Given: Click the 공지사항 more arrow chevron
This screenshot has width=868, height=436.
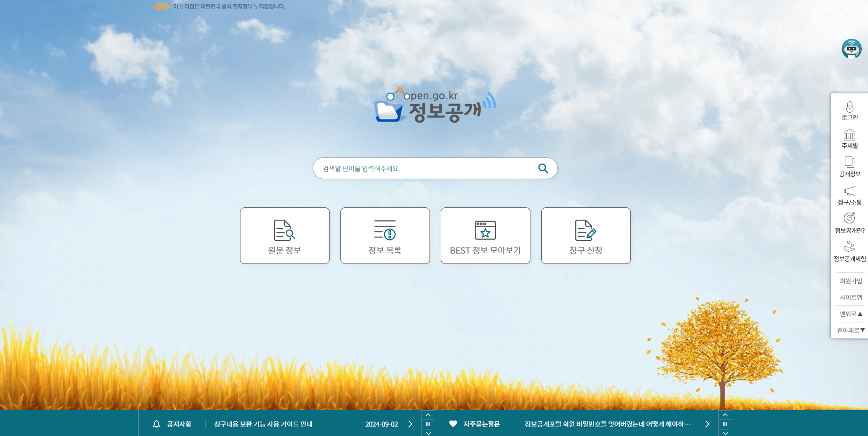Looking at the screenshot, I should (x=410, y=424).
